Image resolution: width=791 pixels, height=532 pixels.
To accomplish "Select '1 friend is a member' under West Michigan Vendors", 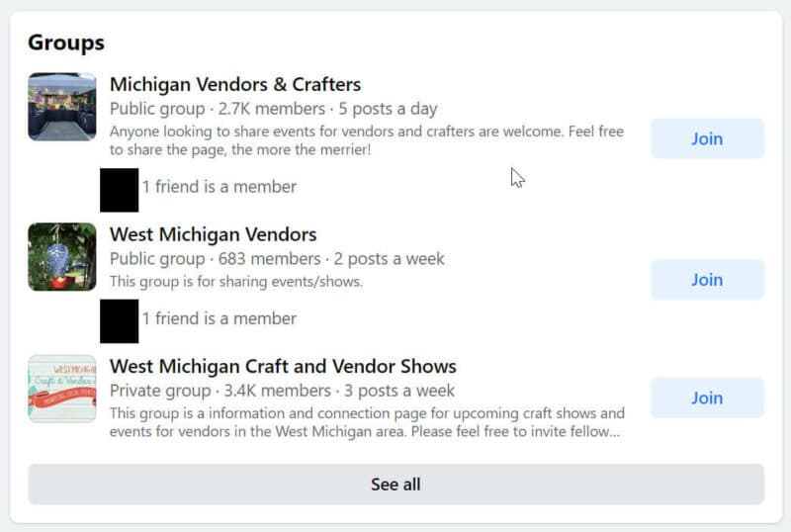I will tap(219, 318).
